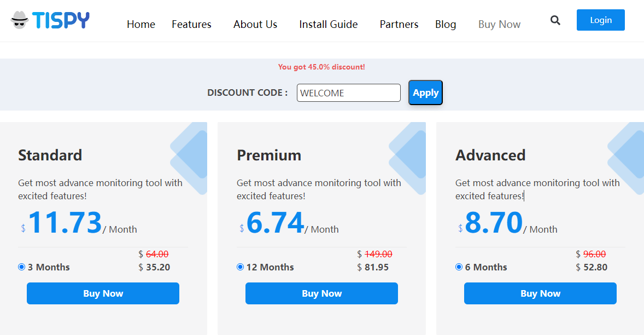Open the About Us menu
This screenshot has height=335, width=644.
(x=255, y=25)
